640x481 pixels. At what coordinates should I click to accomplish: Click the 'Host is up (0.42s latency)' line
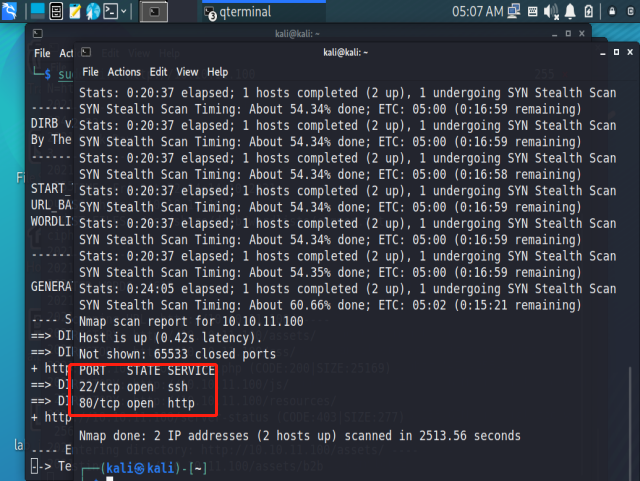coord(170,338)
